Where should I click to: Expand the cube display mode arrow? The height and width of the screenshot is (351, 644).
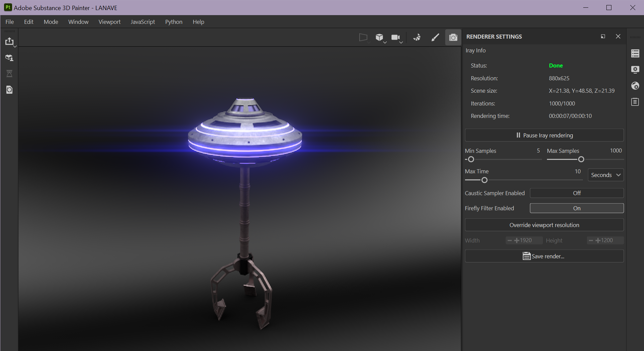click(385, 42)
